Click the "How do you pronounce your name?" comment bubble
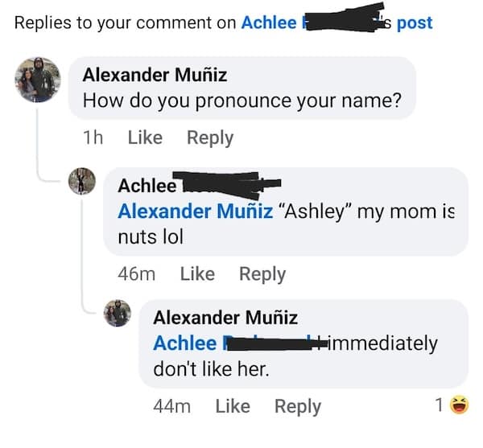 tap(242, 101)
